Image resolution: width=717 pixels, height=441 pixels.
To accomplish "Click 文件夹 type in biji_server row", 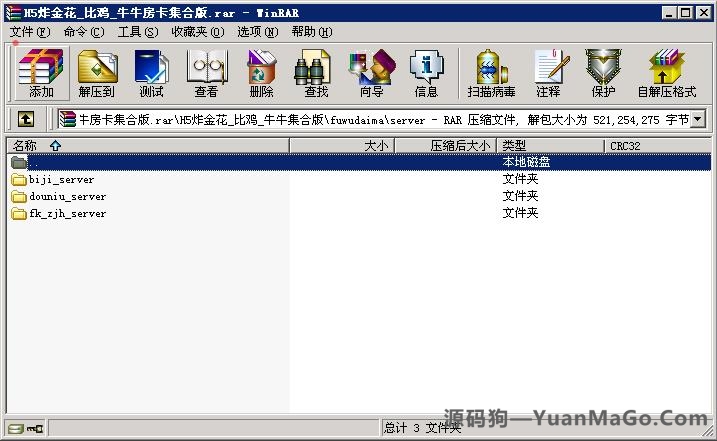I will (x=520, y=179).
